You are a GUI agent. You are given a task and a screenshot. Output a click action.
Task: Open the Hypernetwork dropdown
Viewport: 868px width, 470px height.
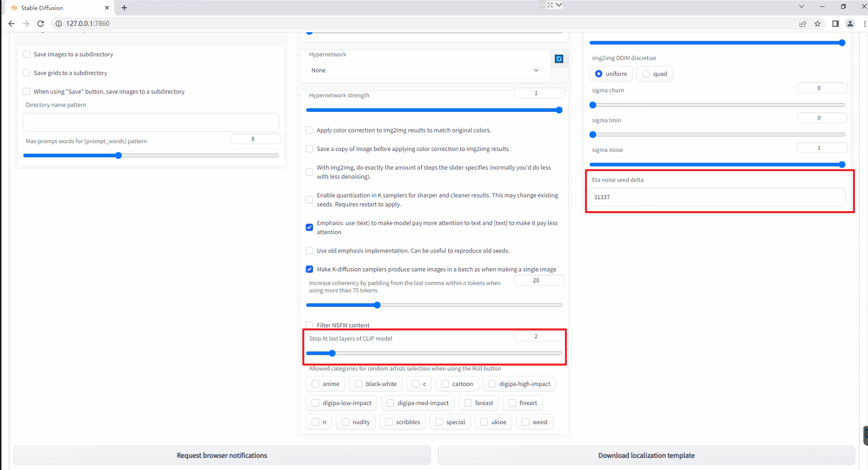(x=425, y=70)
